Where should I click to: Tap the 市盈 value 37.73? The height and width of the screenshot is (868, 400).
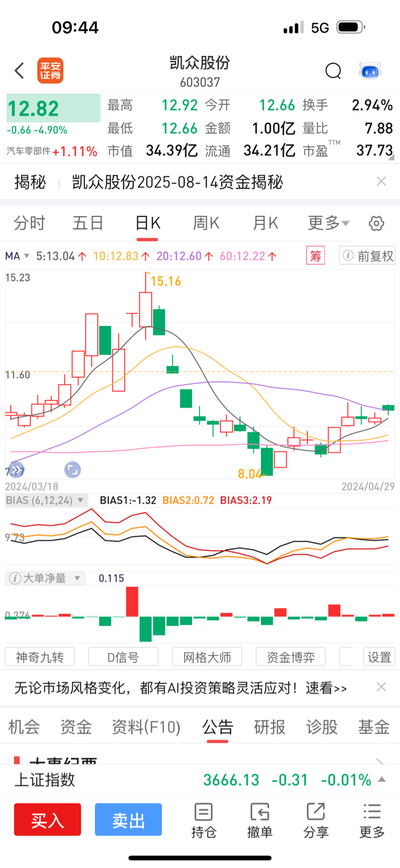[374, 151]
